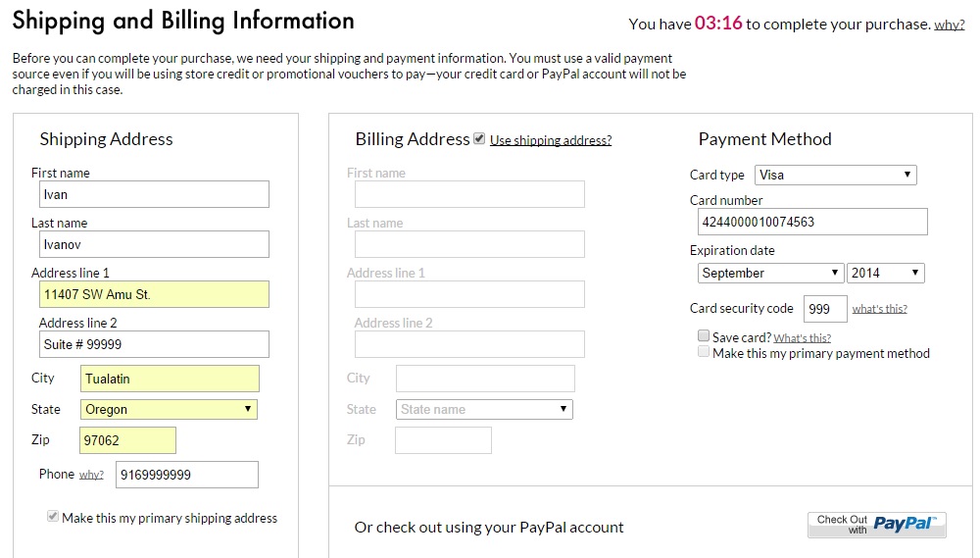Enable the Save card checkbox
The image size is (980, 558).
coord(703,336)
